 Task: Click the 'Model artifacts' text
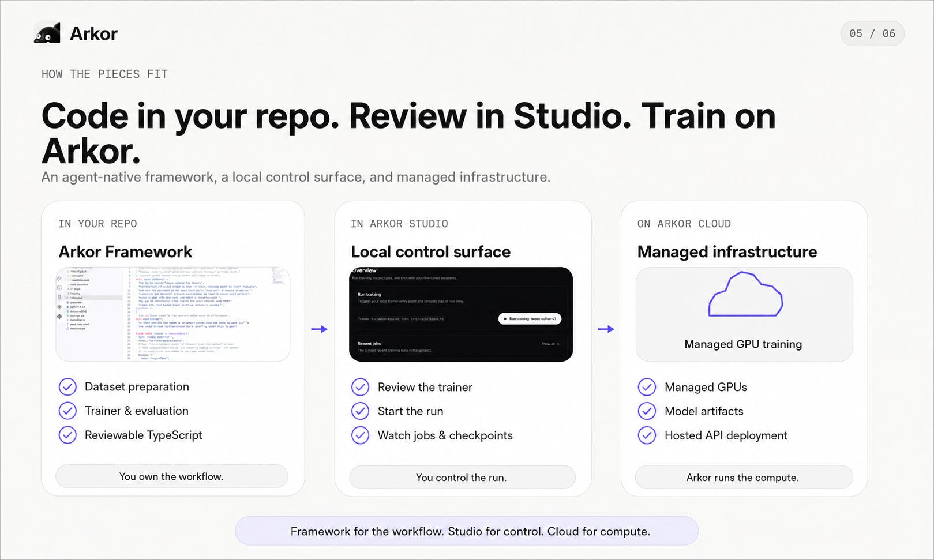(x=704, y=411)
